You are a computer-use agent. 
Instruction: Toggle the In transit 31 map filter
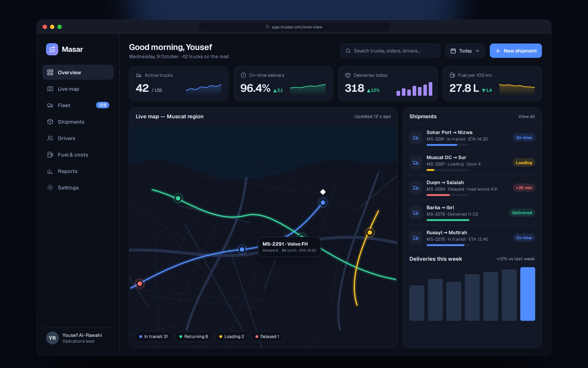pyautogui.click(x=154, y=336)
